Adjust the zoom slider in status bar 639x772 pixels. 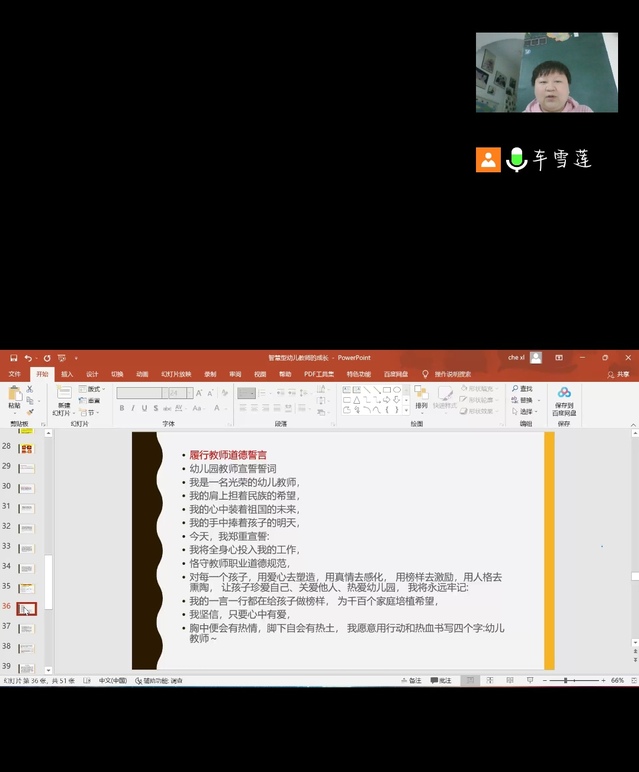(565, 680)
